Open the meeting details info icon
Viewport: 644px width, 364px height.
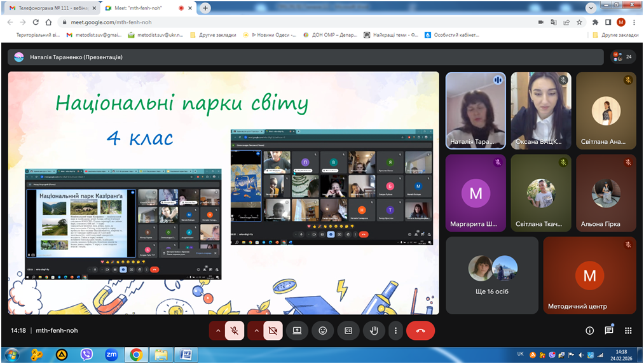coord(589,331)
